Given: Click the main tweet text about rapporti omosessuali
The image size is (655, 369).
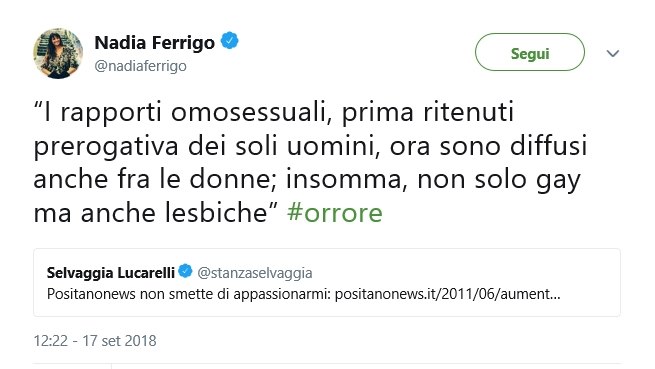Looking at the screenshot, I should pyautogui.click(x=310, y=163).
